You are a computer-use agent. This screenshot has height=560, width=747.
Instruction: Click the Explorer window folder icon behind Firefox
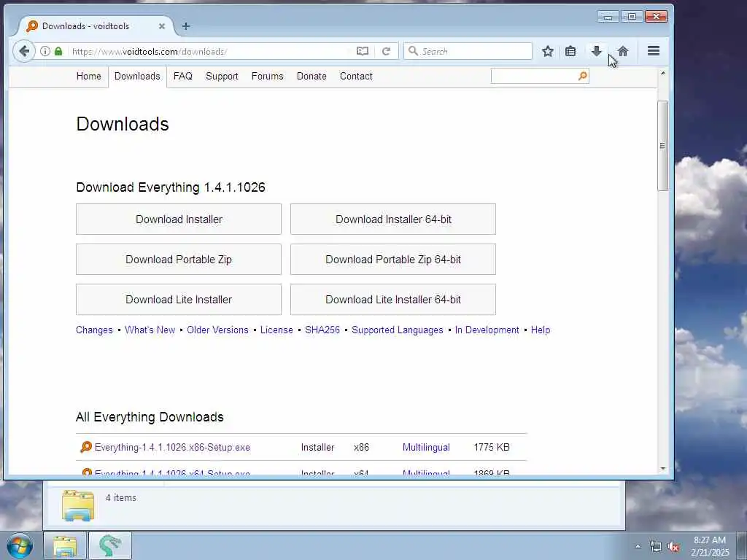tap(78, 506)
